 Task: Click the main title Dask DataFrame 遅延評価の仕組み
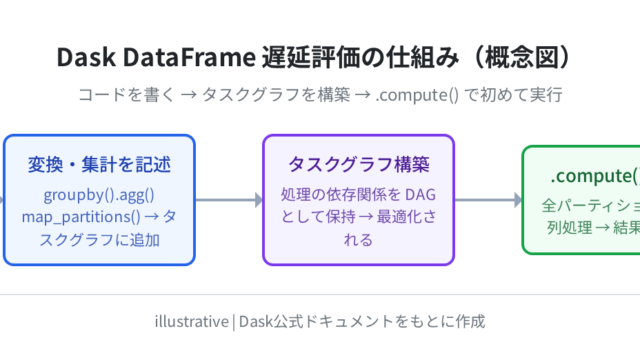pos(258,57)
